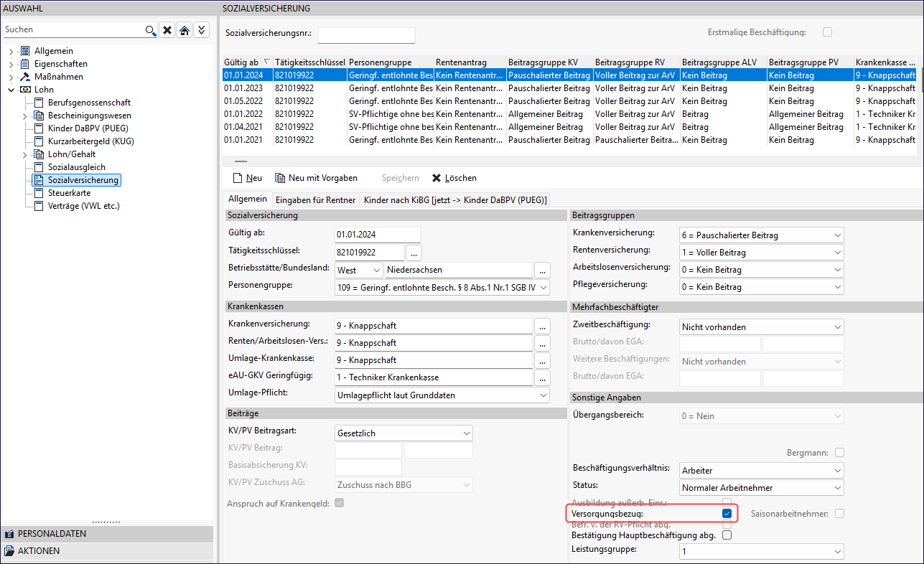Image resolution: width=924 pixels, height=564 pixels.
Task: Open Betriebsstätte/Bundesland lookup ellipsis button
Action: 542,270
